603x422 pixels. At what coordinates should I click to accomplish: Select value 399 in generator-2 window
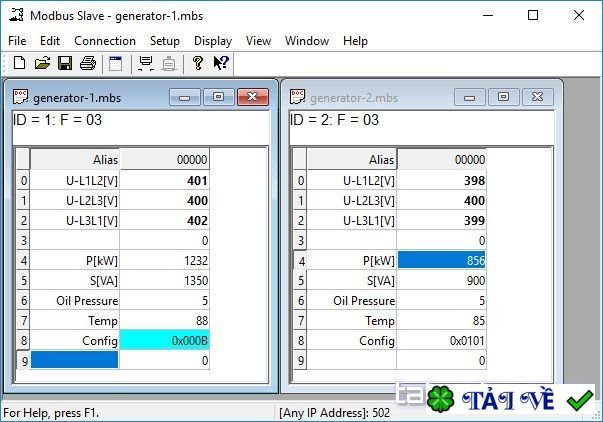(441, 220)
